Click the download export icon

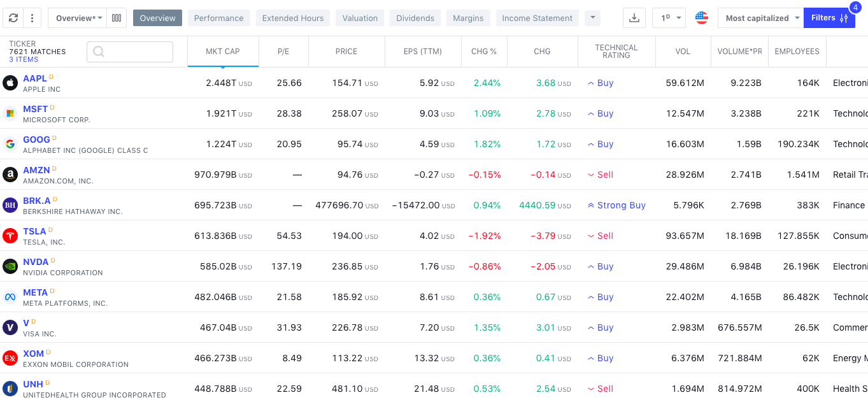point(634,18)
